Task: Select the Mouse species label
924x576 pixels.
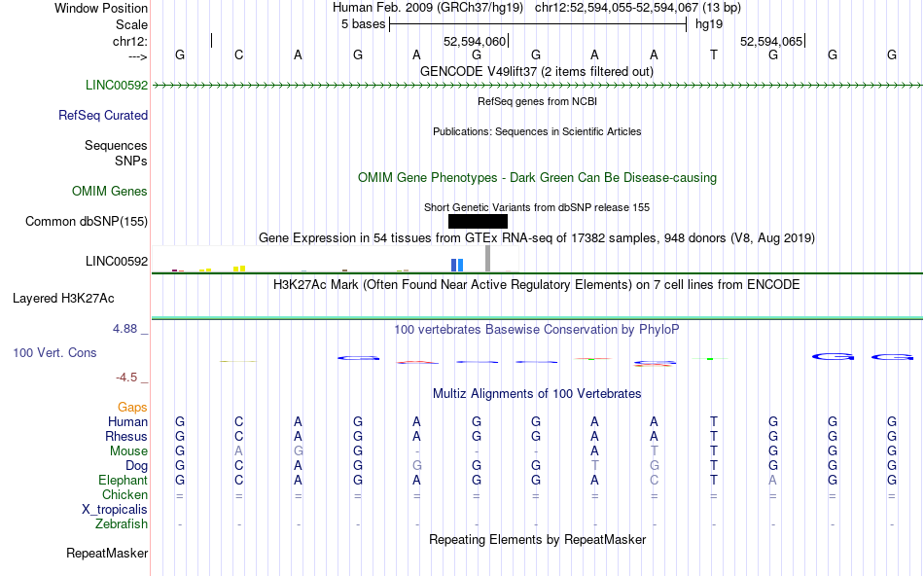Action: pyautogui.click(x=128, y=451)
